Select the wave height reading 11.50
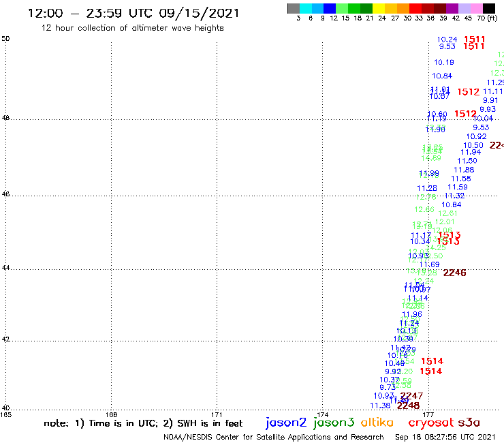The width and height of the screenshot is (504, 443). pos(467,161)
